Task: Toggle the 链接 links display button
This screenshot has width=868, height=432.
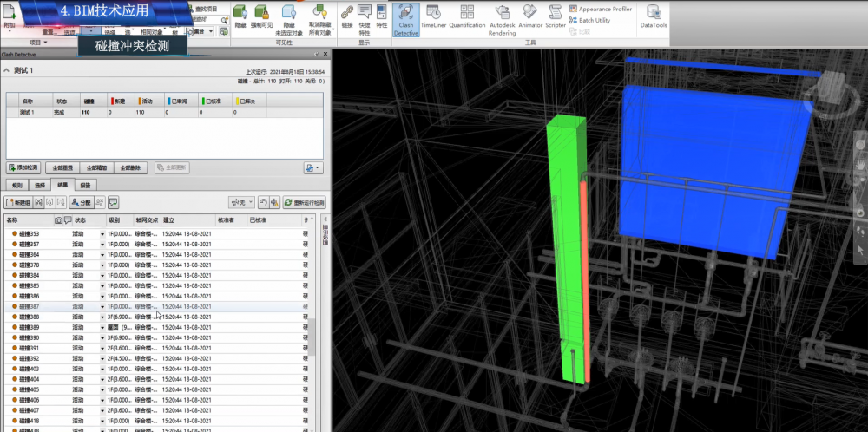Action: [347, 16]
